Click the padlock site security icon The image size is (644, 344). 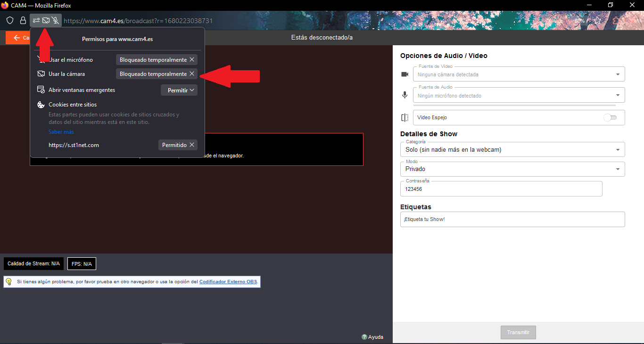click(23, 20)
